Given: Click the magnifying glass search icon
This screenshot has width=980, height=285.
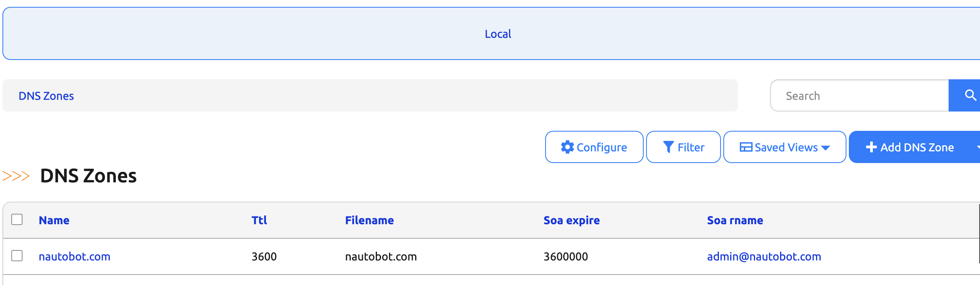Looking at the screenshot, I should click(x=970, y=95).
